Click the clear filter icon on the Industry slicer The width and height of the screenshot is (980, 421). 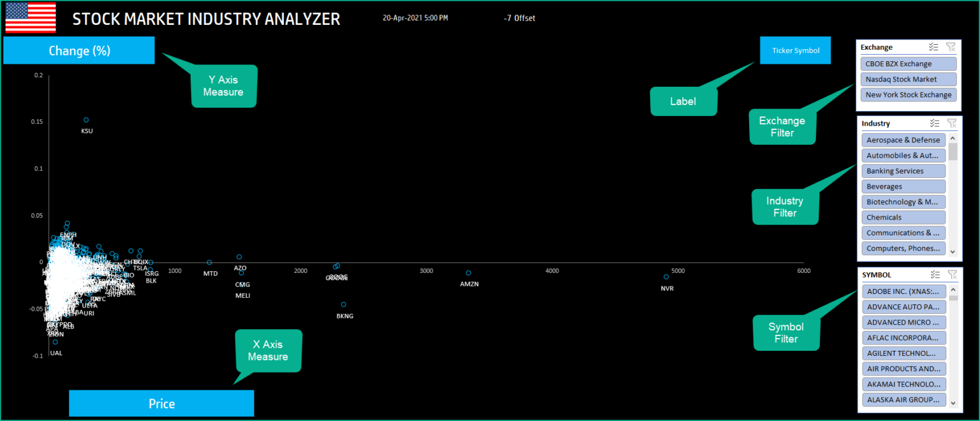click(951, 123)
